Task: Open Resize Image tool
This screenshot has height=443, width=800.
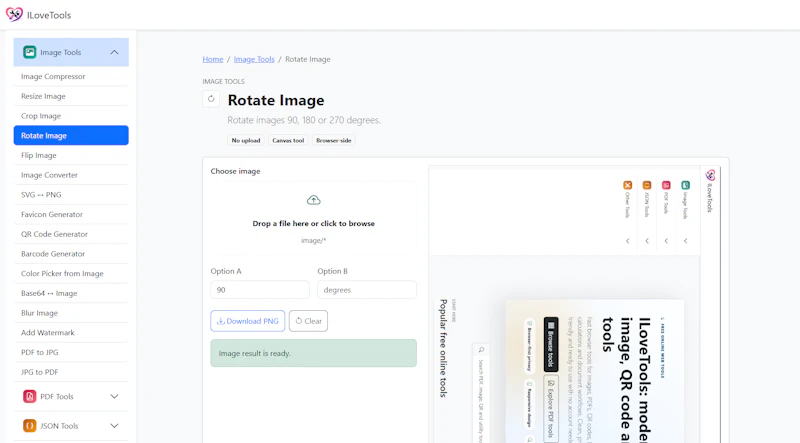Action: click(x=71, y=96)
